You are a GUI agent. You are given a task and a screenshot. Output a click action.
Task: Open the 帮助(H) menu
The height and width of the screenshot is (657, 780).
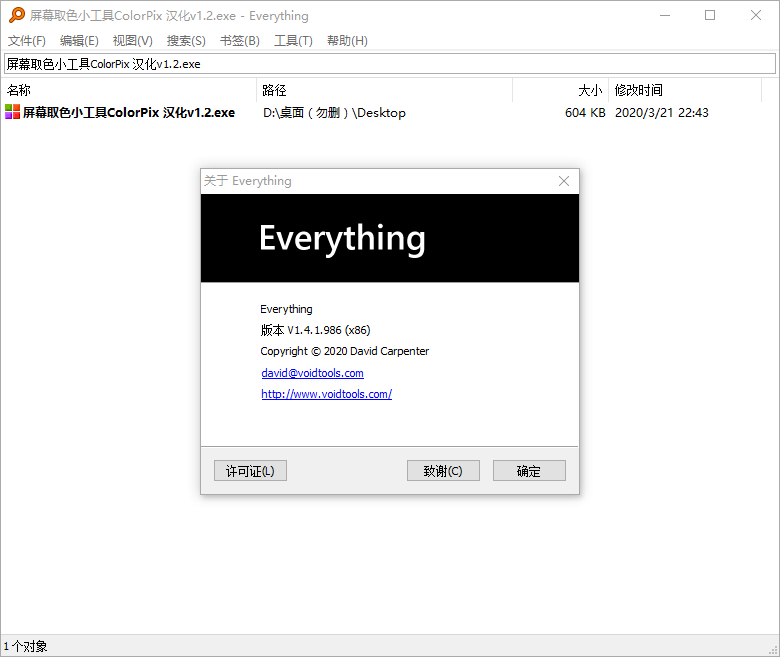click(x=347, y=40)
